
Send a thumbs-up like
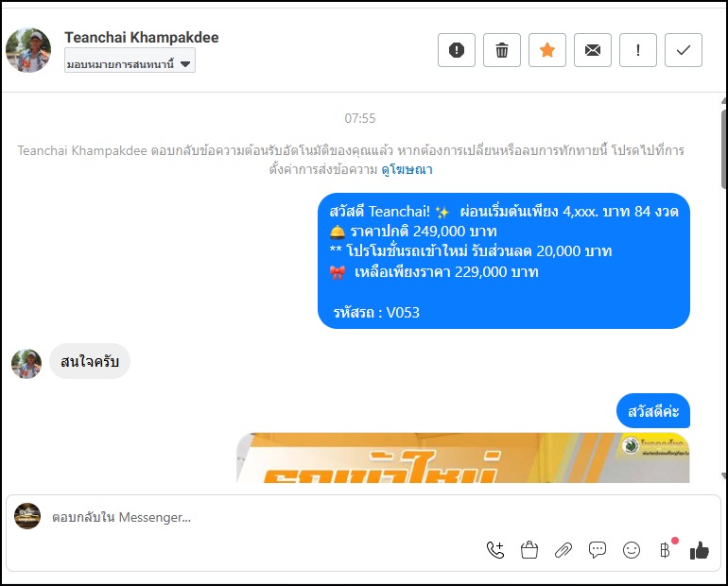click(x=700, y=551)
